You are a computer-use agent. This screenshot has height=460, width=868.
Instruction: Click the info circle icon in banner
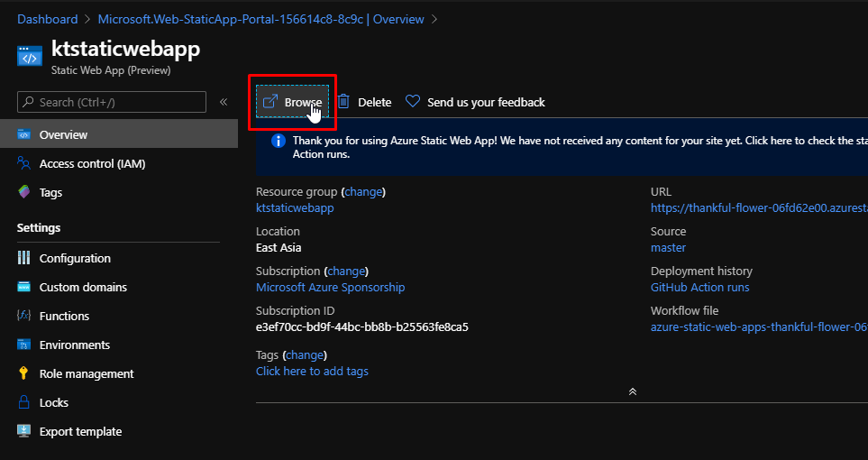279,141
